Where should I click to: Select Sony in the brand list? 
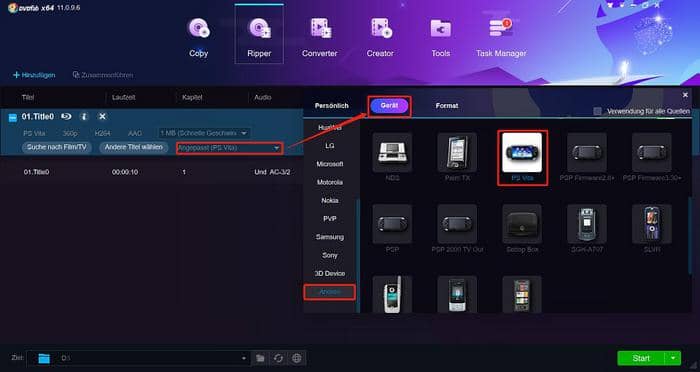click(330, 255)
